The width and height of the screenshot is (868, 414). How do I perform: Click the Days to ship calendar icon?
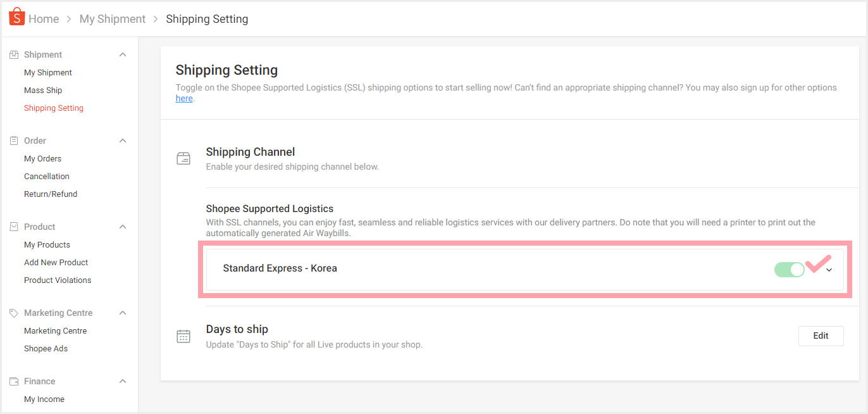(x=183, y=336)
